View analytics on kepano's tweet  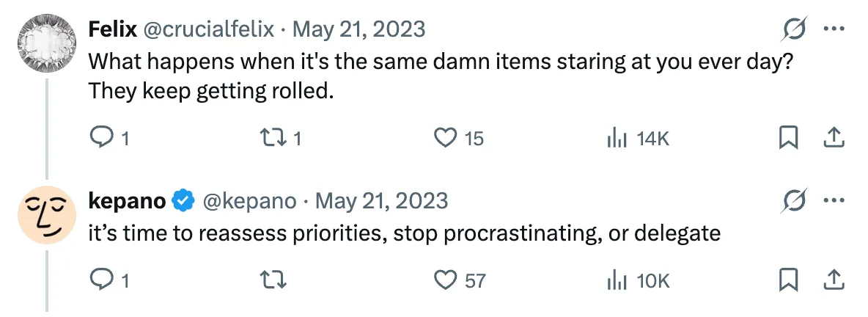coord(614,279)
